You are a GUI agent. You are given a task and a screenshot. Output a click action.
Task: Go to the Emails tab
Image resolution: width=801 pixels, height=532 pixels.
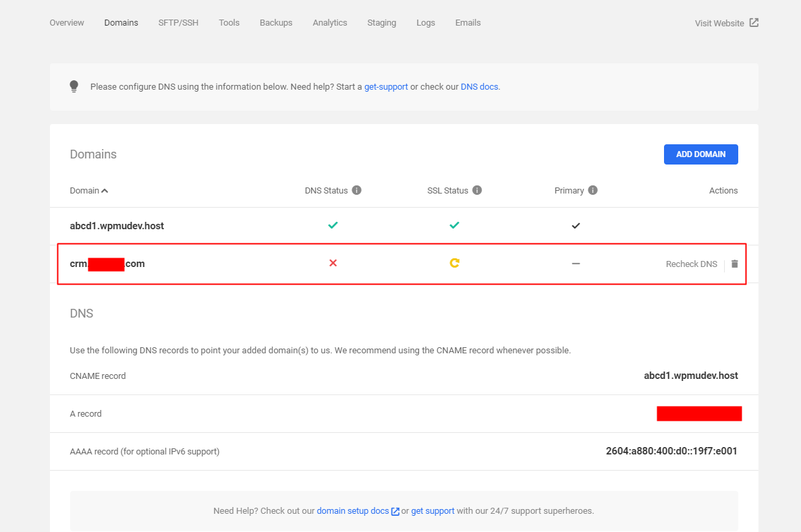pyautogui.click(x=468, y=23)
